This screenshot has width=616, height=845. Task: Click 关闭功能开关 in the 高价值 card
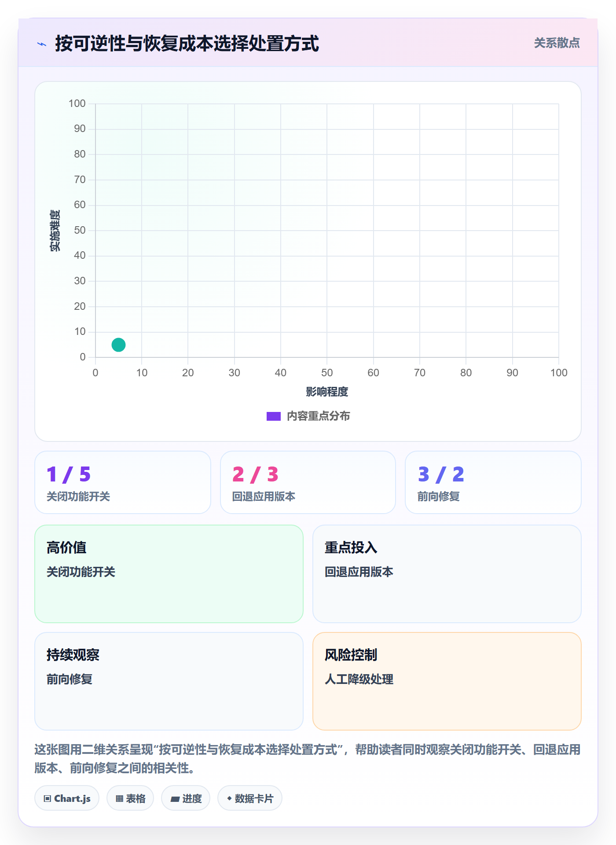(x=81, y=572)
